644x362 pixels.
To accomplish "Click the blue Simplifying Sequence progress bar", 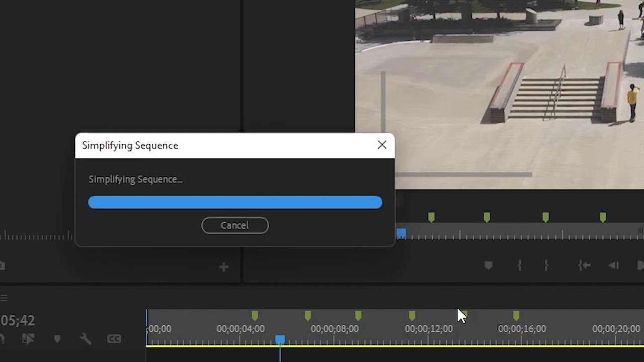I will [x=235, y=202].
